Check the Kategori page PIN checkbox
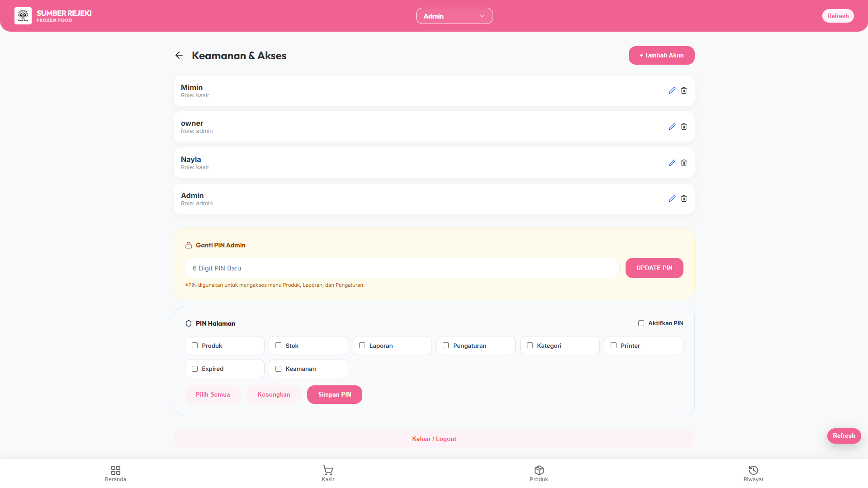Screen dimensions: 868x488 click(x=530, y=345)
